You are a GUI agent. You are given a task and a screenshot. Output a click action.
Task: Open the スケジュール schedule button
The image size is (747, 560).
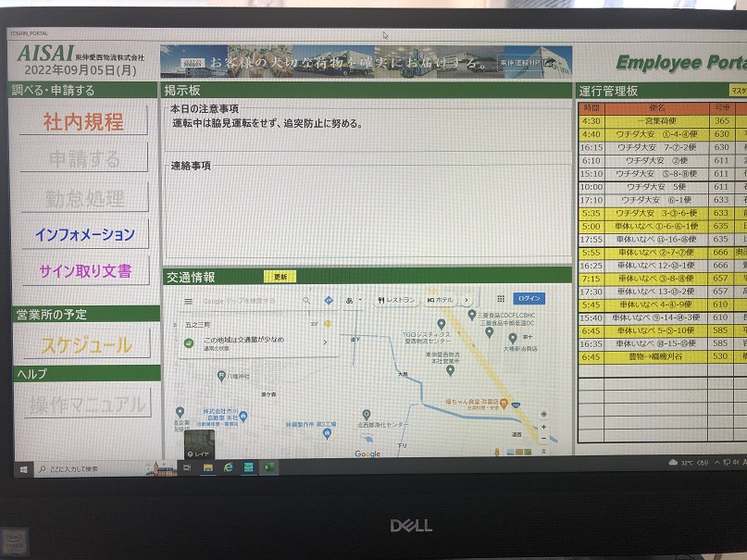pyautogui.click(x=83, y=344)
